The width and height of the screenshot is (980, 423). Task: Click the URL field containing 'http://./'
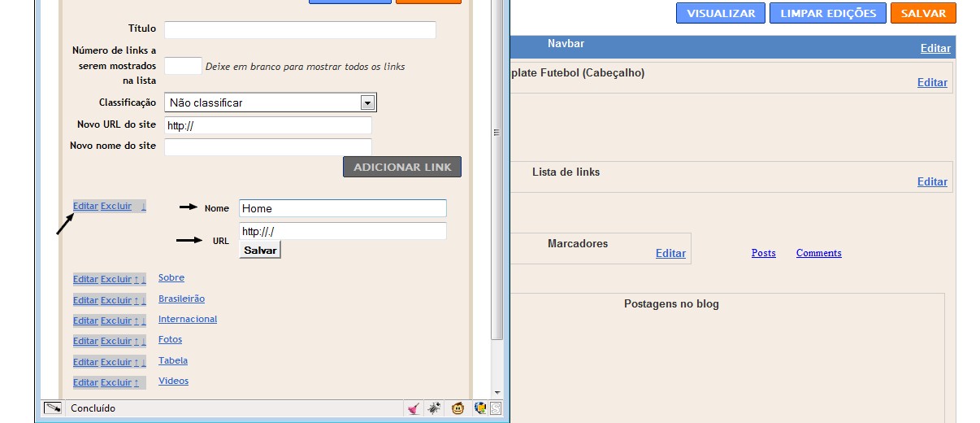(x=343, y=231)
